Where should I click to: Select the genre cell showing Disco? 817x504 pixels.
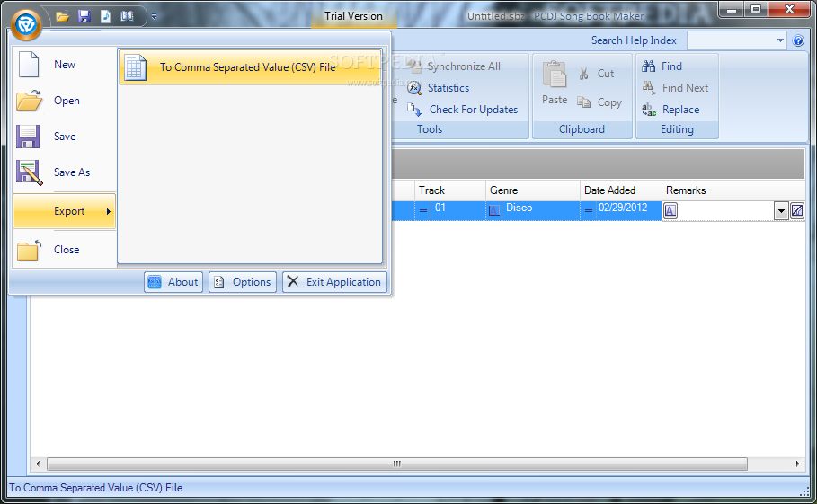click(x=532, y=210)
